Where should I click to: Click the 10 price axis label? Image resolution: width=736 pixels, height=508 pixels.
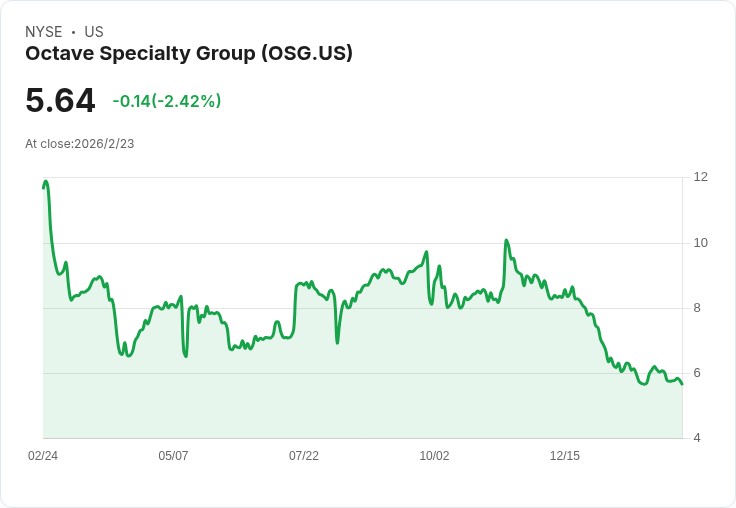point(701,243)
